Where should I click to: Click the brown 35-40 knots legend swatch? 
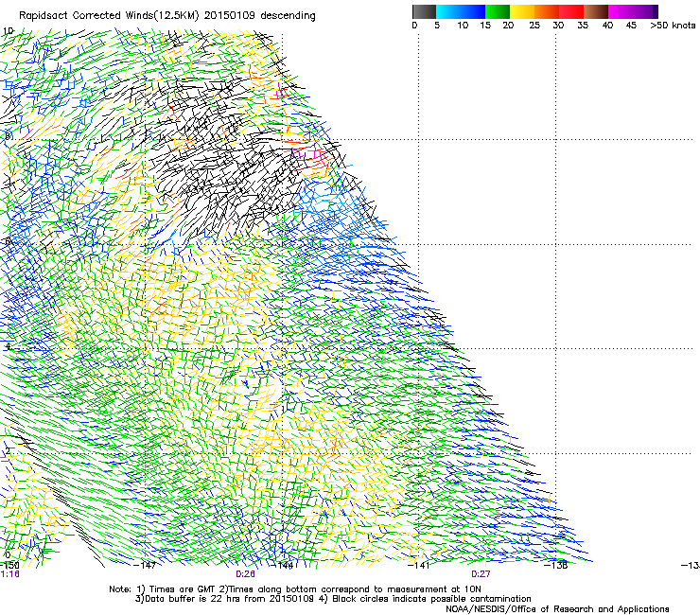point(596,11)
